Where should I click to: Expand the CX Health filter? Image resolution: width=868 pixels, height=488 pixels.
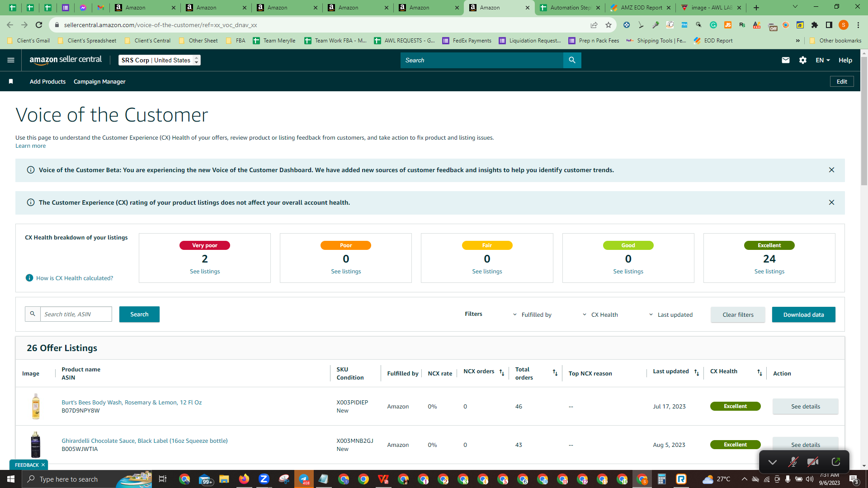point(600,314)
